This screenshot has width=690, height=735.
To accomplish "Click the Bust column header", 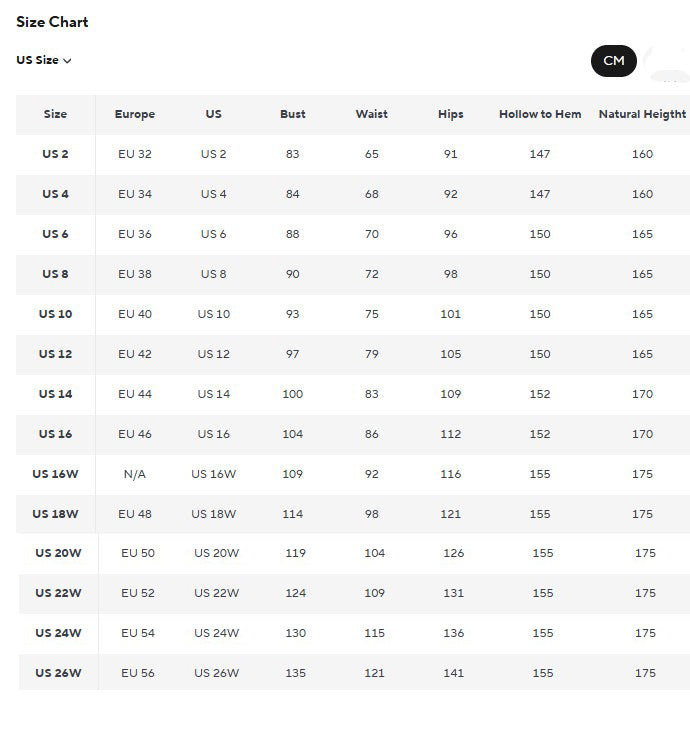I will tap(293, 114).
